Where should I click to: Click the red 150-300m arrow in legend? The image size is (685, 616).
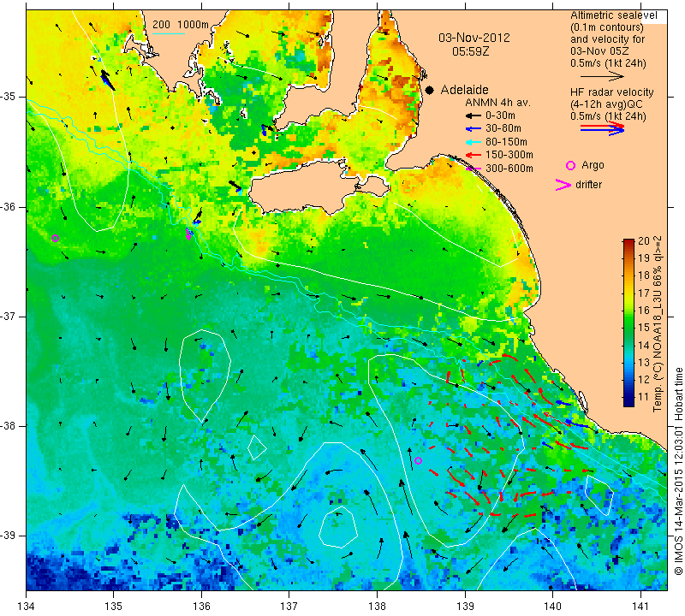click(x=474, y=155)
